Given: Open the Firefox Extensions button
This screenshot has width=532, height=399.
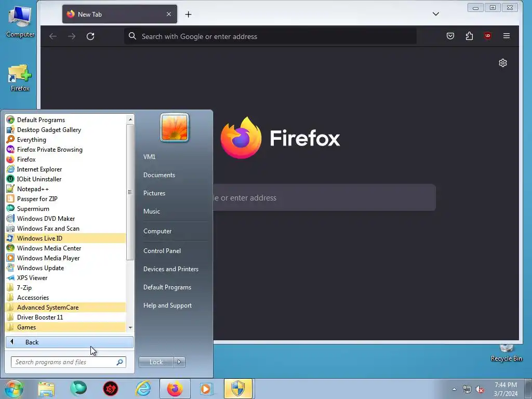Looking at the screenshot, I should tap(469, 36).
